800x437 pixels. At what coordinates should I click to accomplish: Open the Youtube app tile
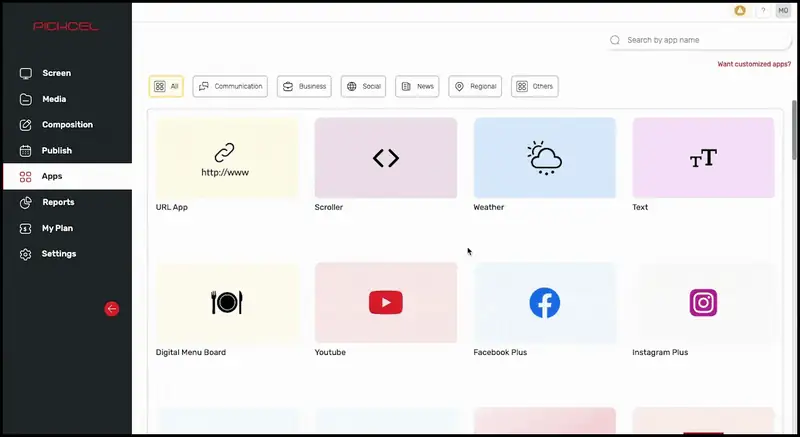[386, 303]
